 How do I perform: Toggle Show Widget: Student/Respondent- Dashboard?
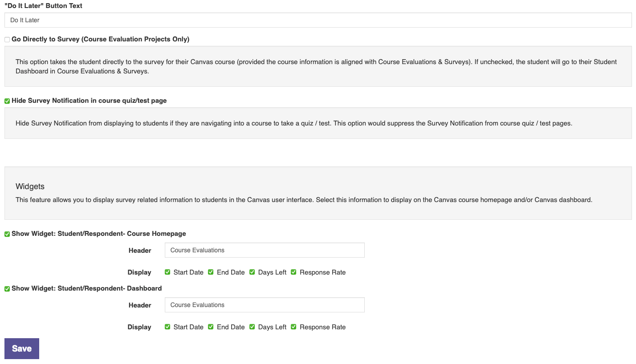(7, 288)
